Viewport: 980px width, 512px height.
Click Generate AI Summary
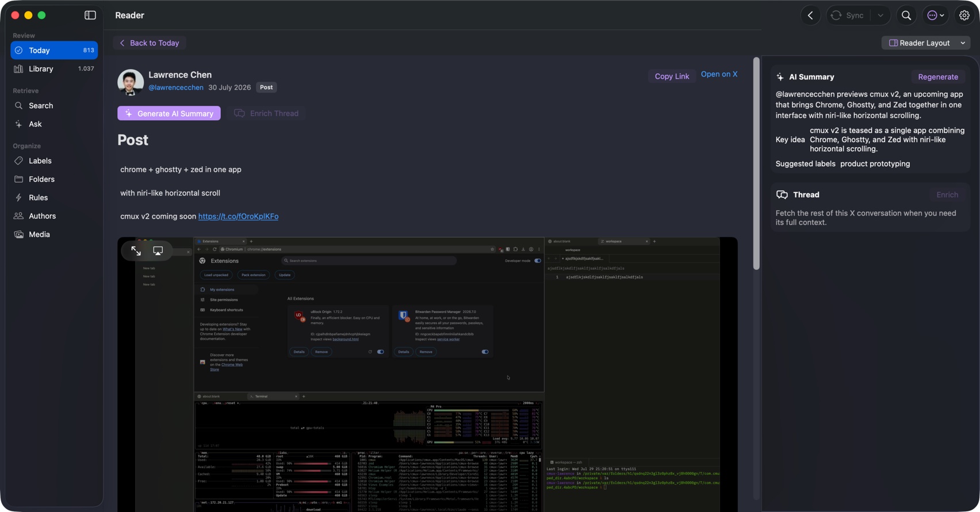[169, 113]
